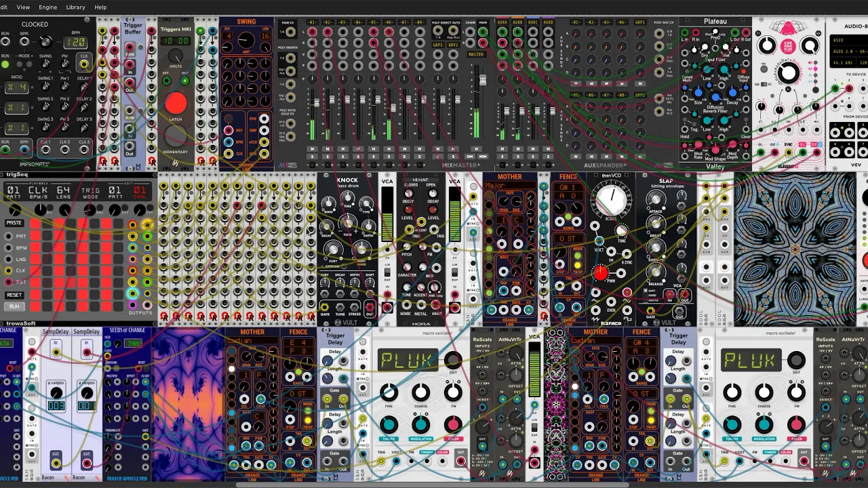Click the 120 BPM display on Clocked
The width and height of the screenshot is (868, 488).
click(x=75, y=42)
